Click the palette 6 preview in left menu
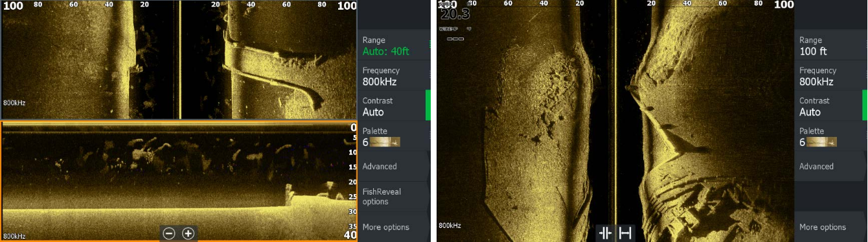 [x=385, y=142]
